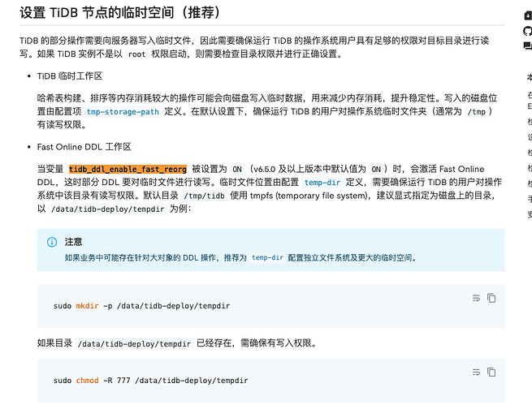Click the text '已经存在，需确保有写入权限。'
Image resolution: width=532 pixels, height=405 pixels.
click(x=257, y=343)
